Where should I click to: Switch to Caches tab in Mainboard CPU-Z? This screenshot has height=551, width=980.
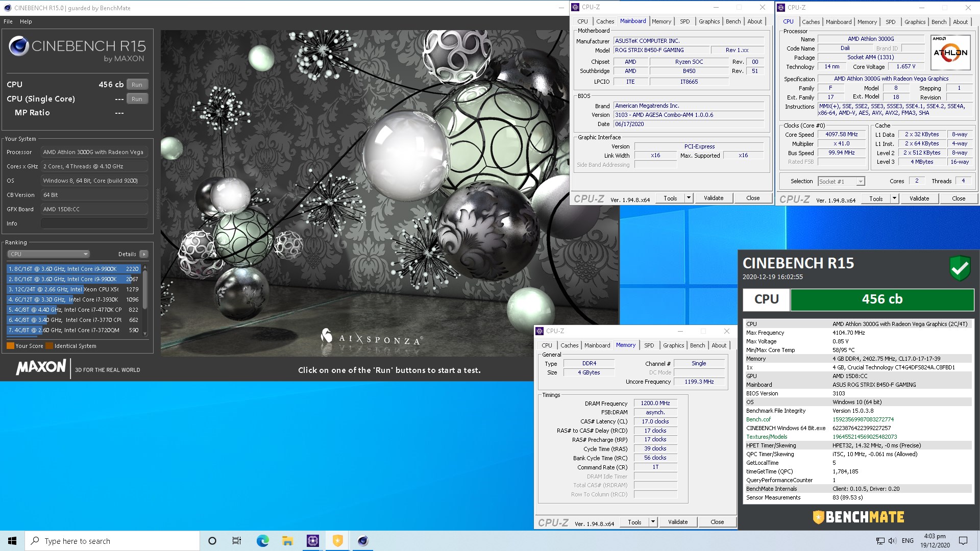[x=605, y=21]
